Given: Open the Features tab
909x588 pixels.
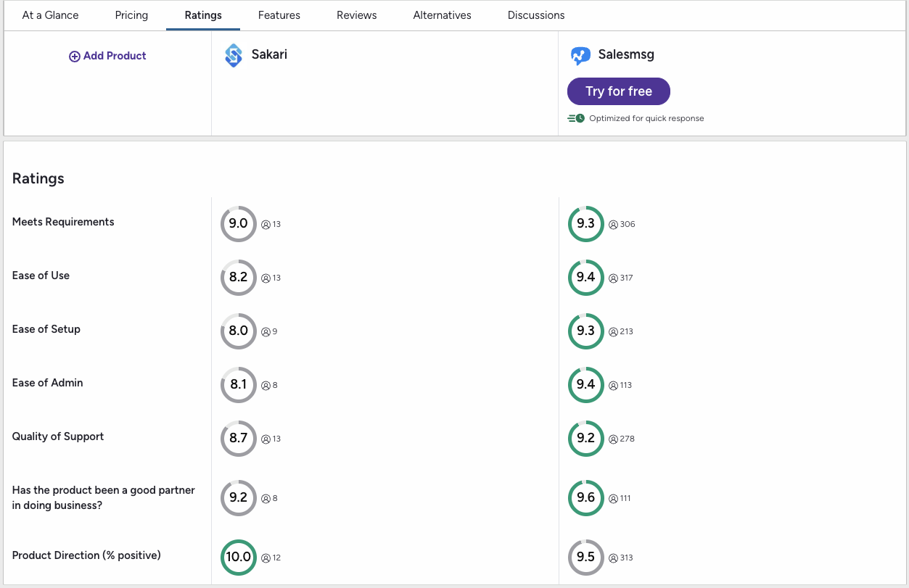Looking at the screenshot, I should click(x=279, y=15).
